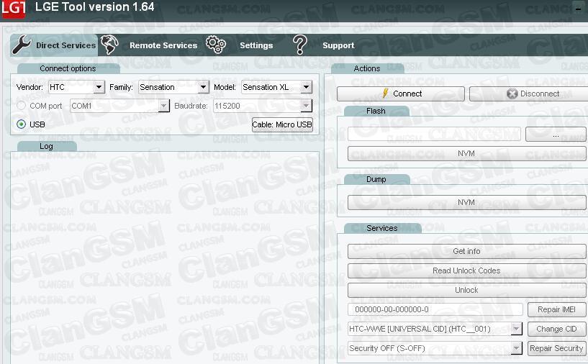588x364 pixels.
Task: Click the Repair Security button
Action: [556, 349]
